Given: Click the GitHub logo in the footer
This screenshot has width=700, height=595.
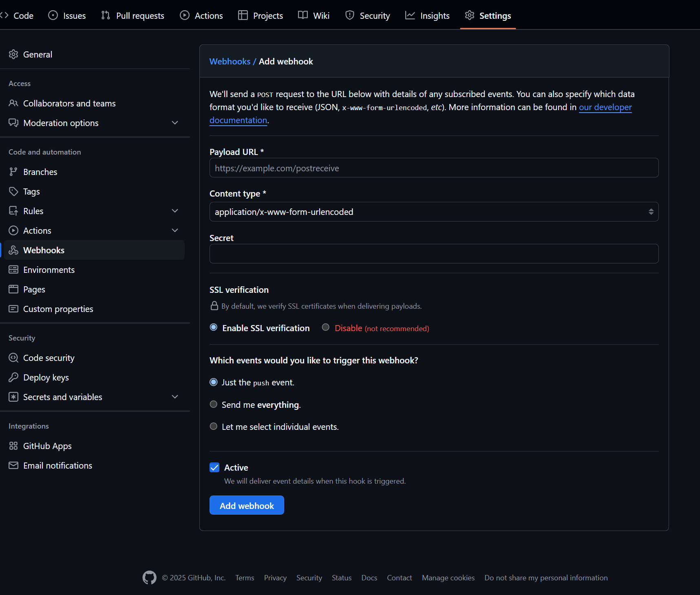Looking at the screenshot, I should click(x=149, y=577).
